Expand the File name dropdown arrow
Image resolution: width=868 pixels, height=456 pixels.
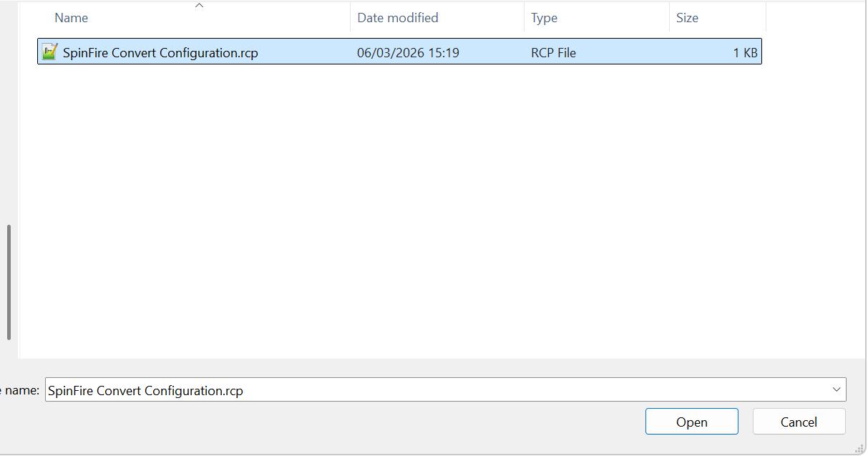click(837, 390)
